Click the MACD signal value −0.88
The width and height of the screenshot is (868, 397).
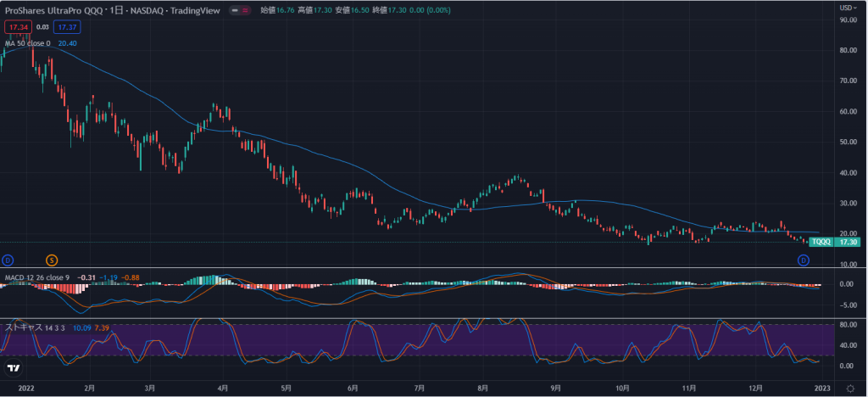tap(131, 277)
